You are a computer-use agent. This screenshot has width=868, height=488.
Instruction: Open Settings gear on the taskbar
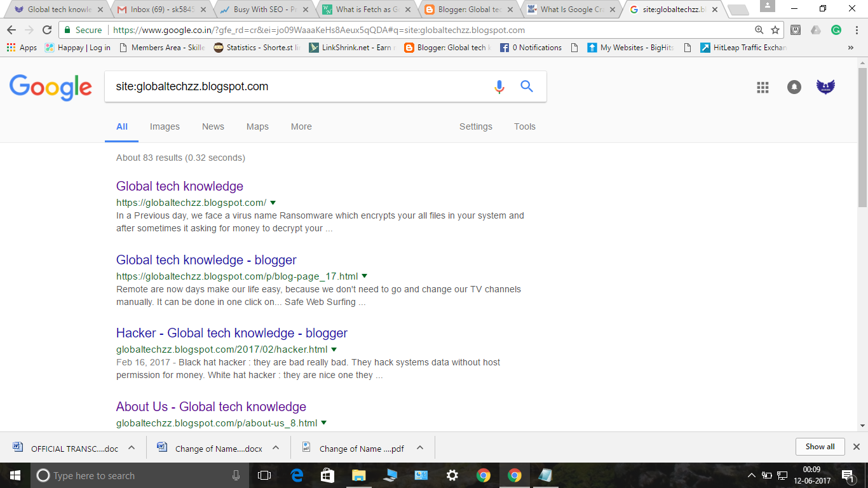tap(452, 475)
